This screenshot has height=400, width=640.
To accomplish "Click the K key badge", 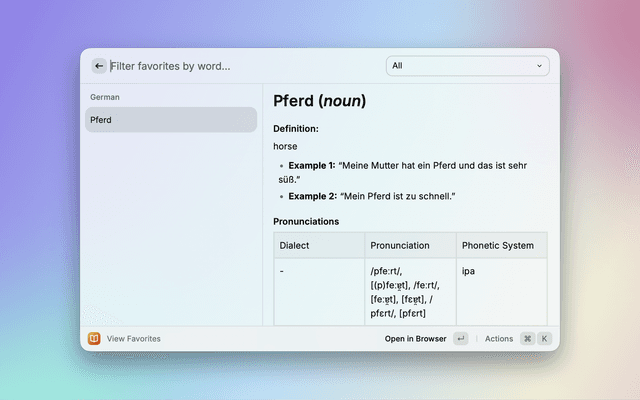I will tap(545, 339).
